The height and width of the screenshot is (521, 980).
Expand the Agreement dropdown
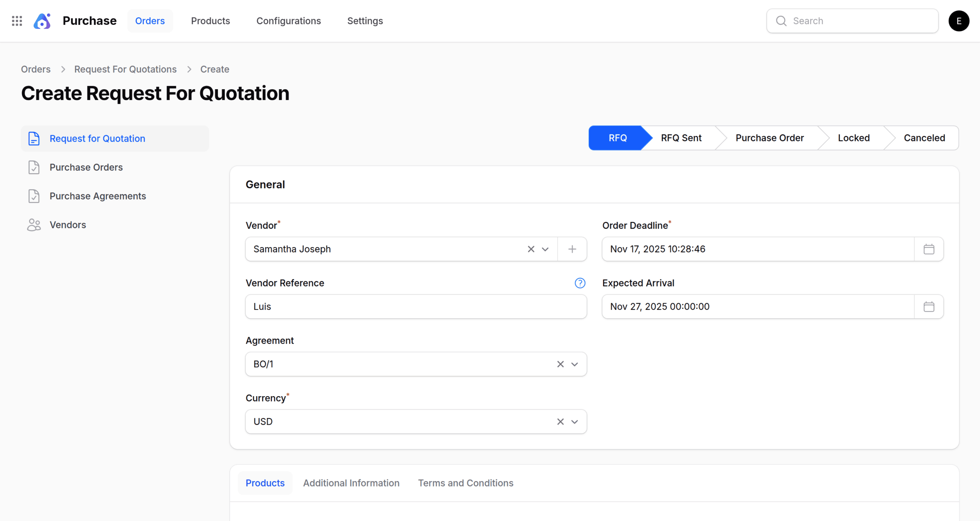pyautogui.click(x=574, y=364)
